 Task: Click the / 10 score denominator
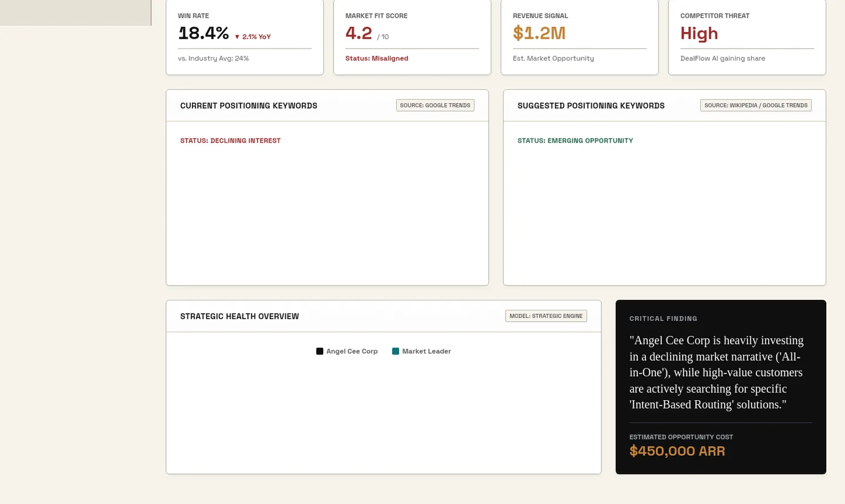383,37
